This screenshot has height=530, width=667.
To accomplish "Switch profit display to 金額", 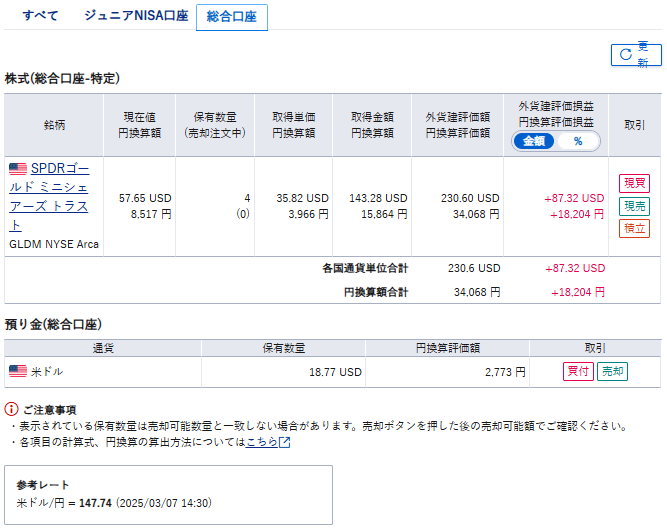I will point(533,141).
